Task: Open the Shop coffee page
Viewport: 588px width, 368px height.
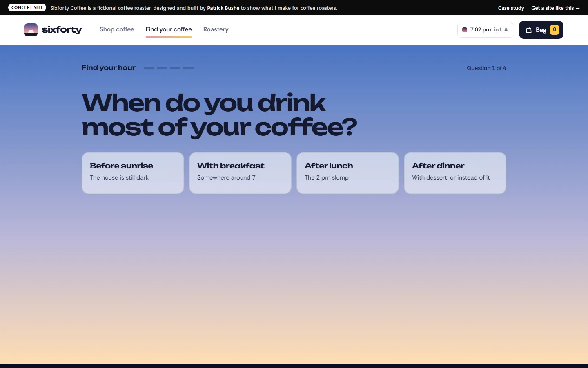Action: (x=117, y=29)
